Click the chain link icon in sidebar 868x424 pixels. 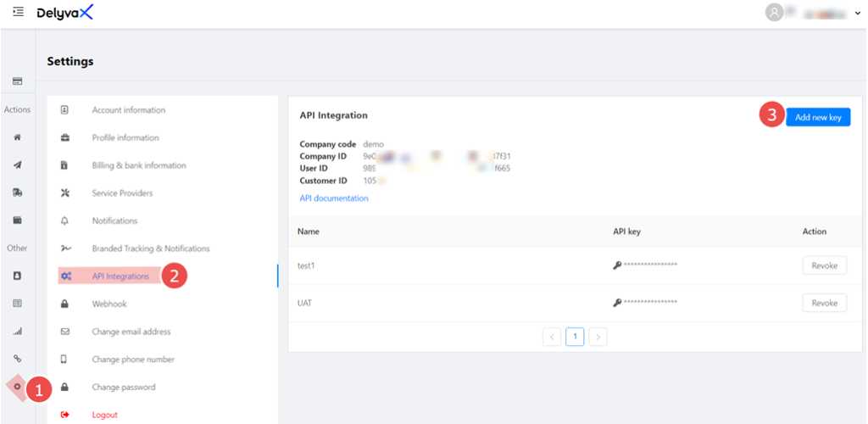(x=17, y=359)
